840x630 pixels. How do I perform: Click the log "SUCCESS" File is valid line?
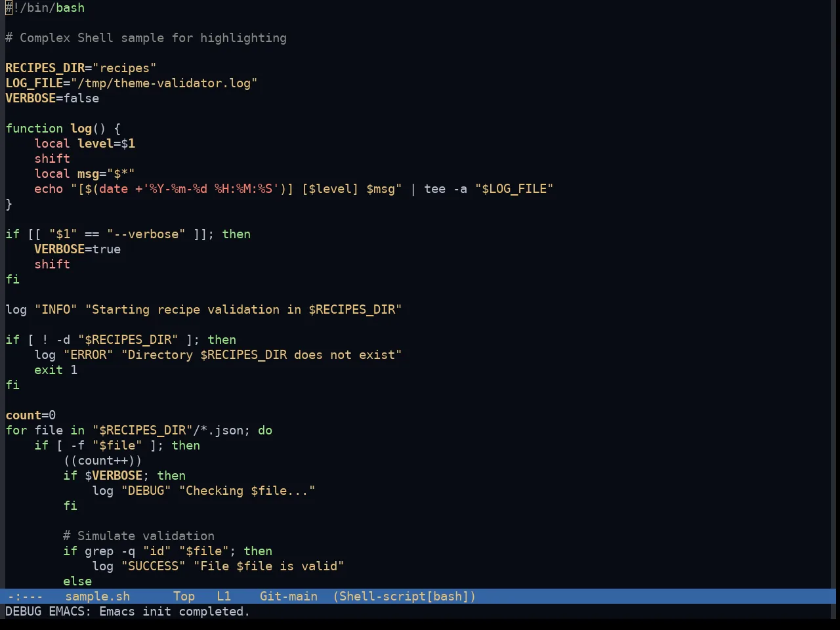pos(218,566)
